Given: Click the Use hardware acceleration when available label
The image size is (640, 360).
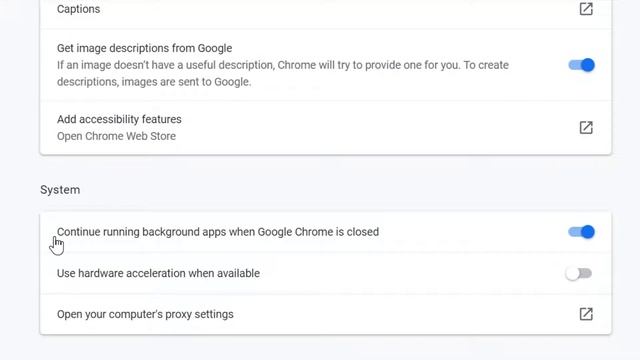Looking at the screenshot, I should [158, 273].
